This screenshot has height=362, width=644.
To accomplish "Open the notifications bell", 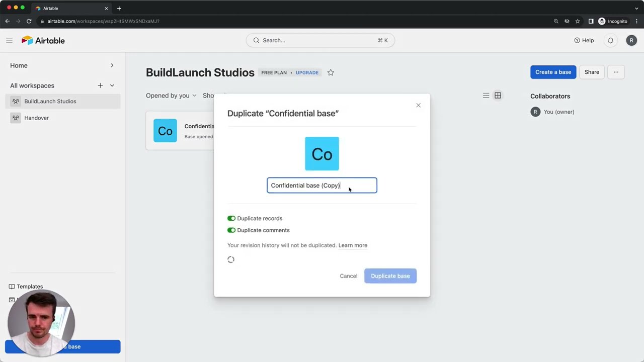I will pyautogui.click(x=611, y=40).
